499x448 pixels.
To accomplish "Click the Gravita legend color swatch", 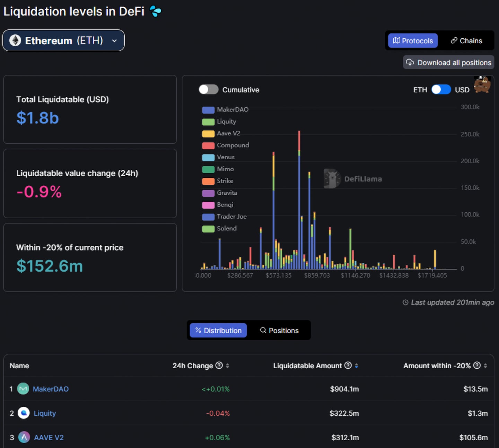I will tap(208, 193).
